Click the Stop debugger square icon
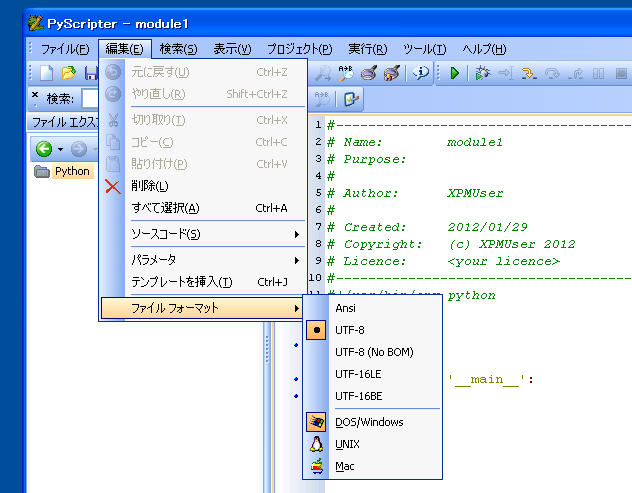This screenshot has height=493, width=632. pos(621,73)
